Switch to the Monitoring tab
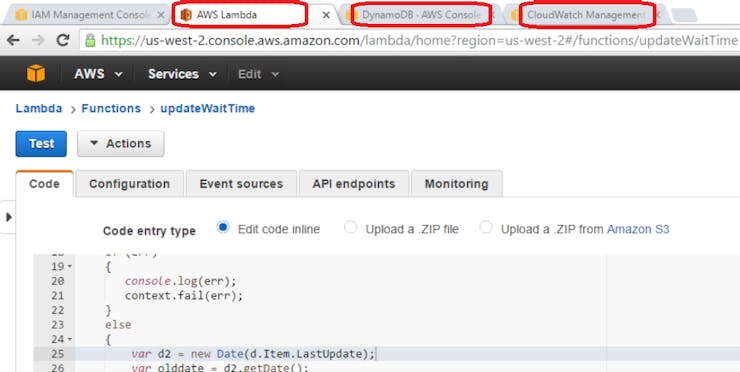This screenshot has width=740, height=372. pyautogui.click(x=456, y=184)
